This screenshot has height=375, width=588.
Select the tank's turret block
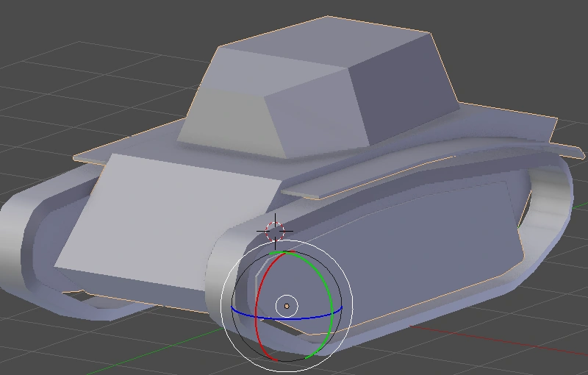(x=319, y=88)
